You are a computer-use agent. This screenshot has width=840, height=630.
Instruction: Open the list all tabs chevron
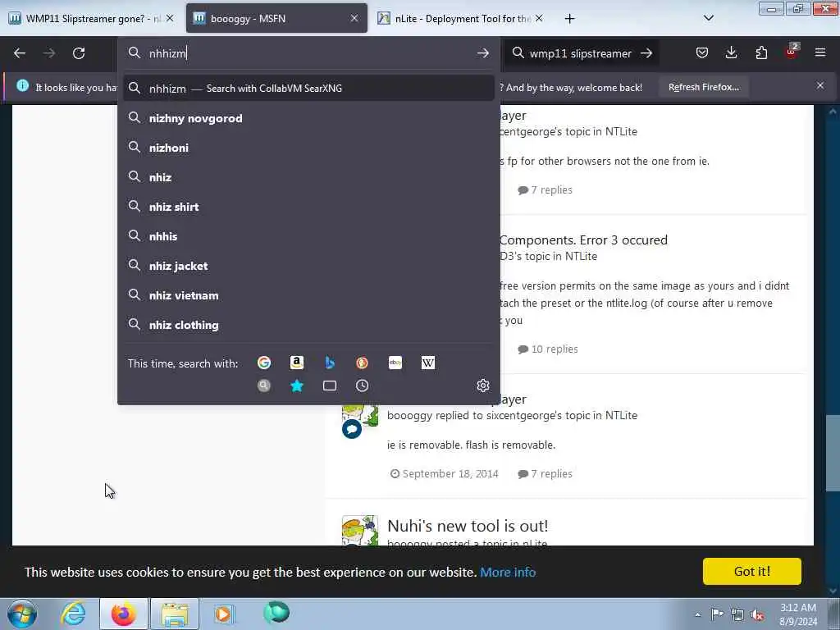708,18
